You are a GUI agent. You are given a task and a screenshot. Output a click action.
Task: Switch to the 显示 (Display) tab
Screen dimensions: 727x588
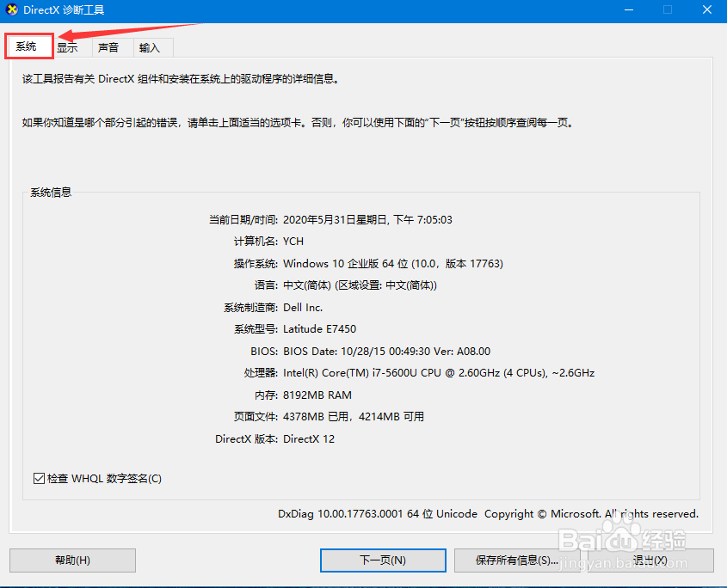pos(67,47)
